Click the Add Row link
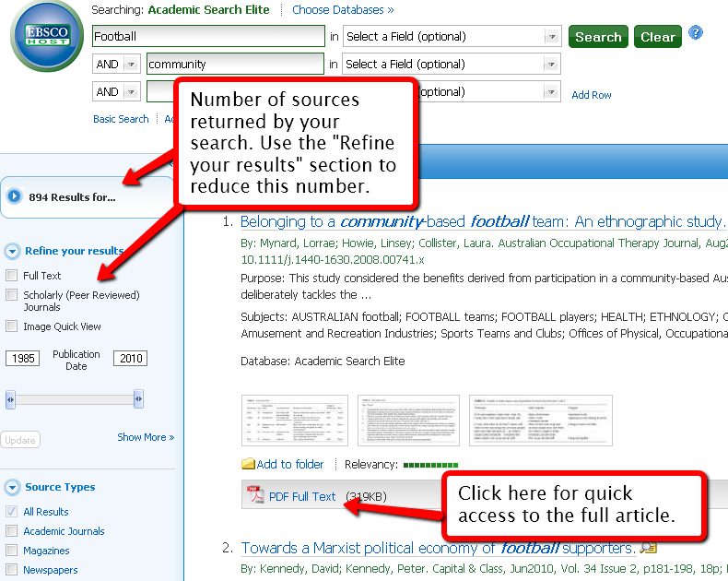The height and width of the screenshot is (581, 728). 591,95
